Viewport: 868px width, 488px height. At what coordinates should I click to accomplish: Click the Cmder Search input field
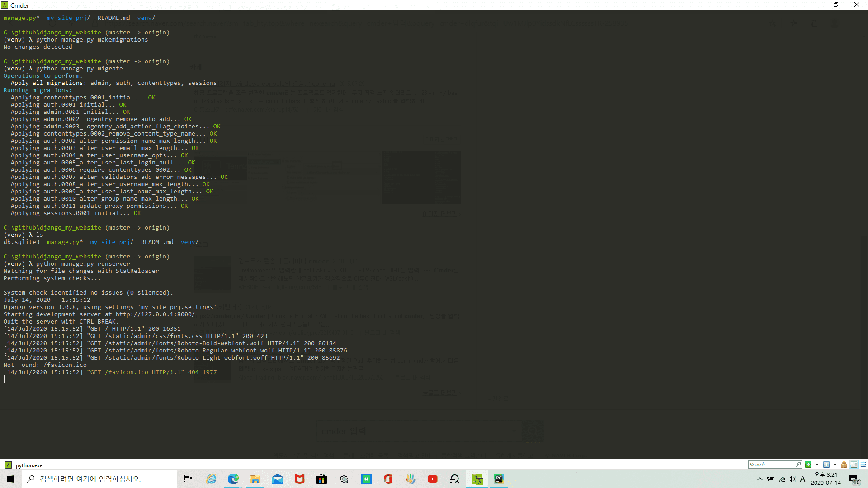pos(771,465)
